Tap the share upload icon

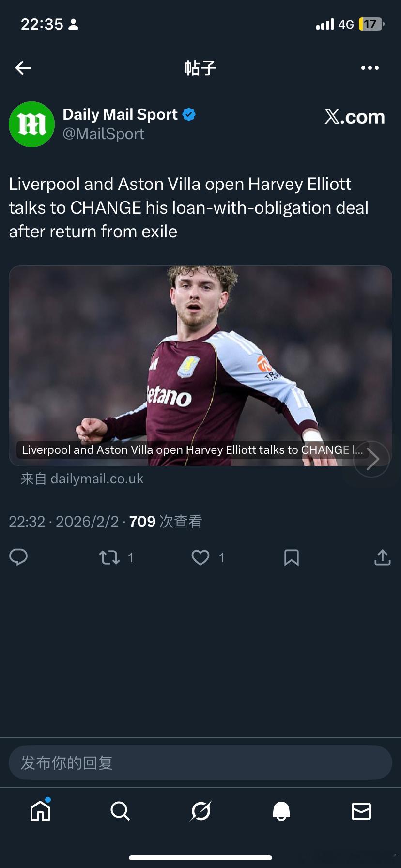(382, 558)
